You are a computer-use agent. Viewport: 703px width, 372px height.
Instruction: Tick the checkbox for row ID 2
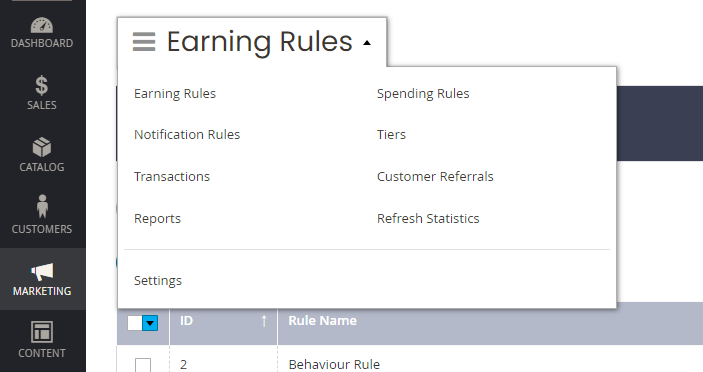pyautogui.click(x=143, y=365)
